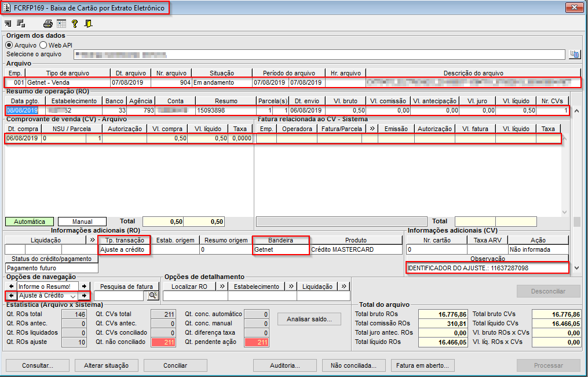Click the Qt. não conciliado red value 211

[x=163, y=342]
